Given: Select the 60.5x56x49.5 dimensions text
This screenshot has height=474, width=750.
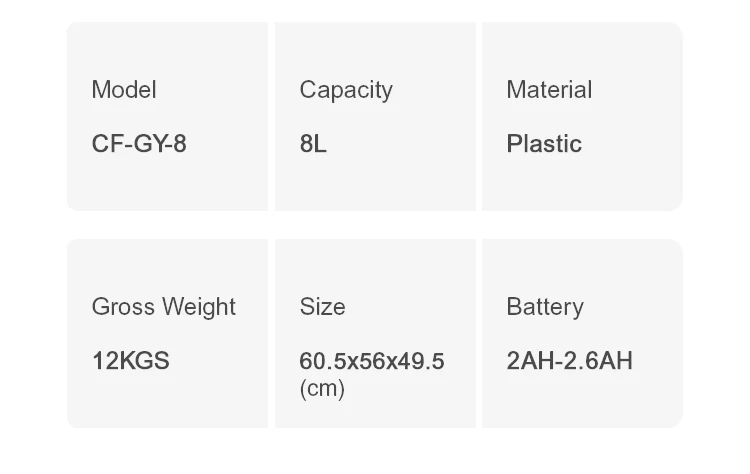Looking at the screenshot, I should (x=372, y=361).
